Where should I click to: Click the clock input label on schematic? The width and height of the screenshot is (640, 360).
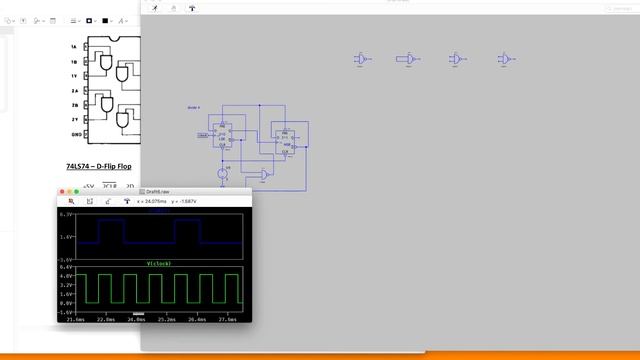[x=202, y=135]
